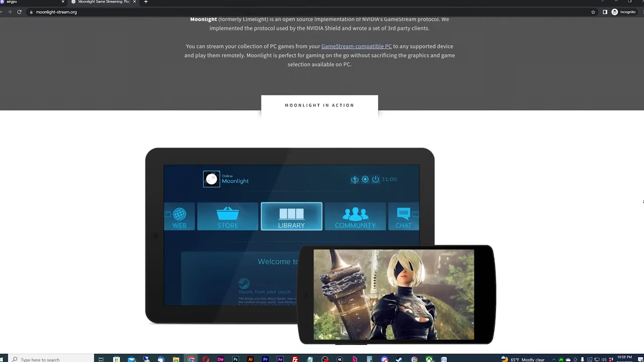Viewport: 644px width, 362px height.
Task: Toggle the browser side panel icon
Action: [605, 12]
